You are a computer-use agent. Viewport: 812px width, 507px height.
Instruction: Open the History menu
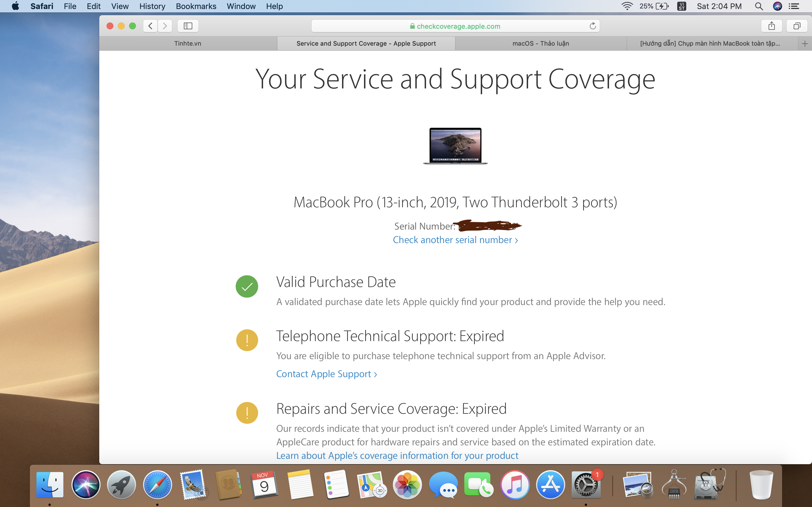[x=152, y=6]
